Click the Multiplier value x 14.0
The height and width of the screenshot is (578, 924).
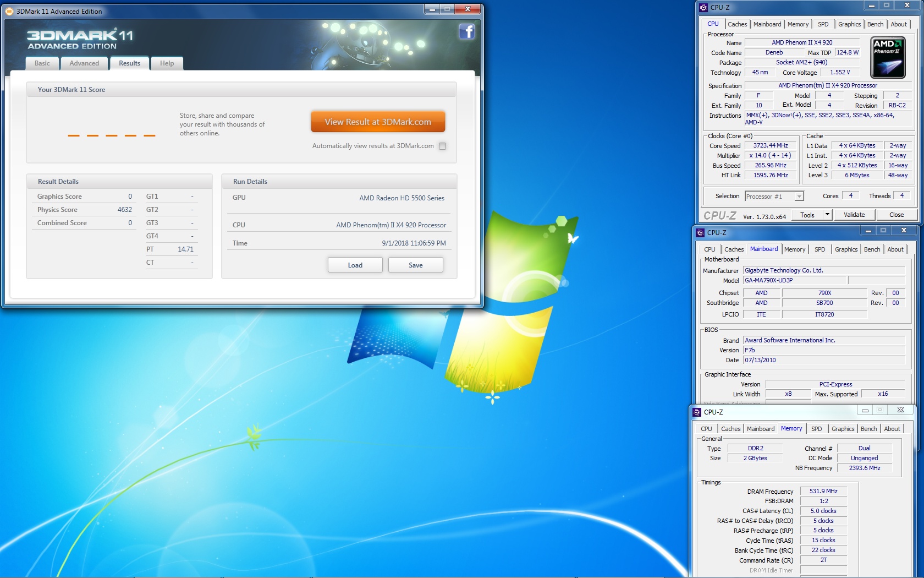[770, 155]
